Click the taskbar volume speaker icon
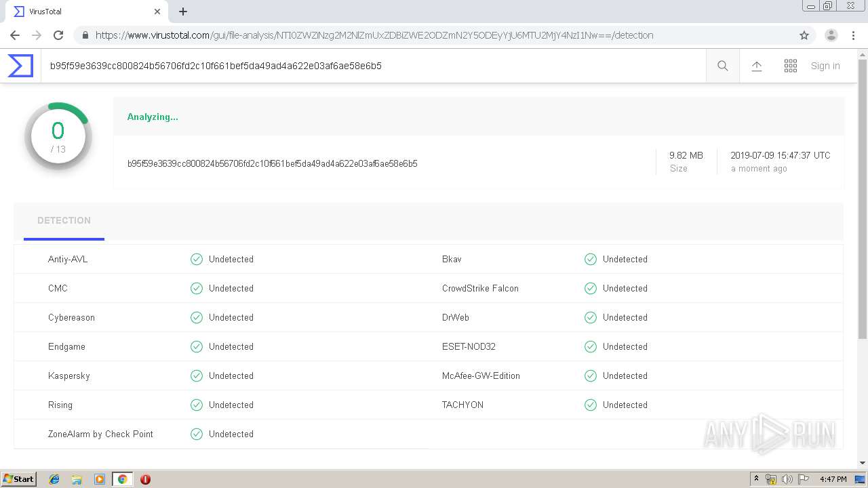The image size is (868, 488). tap(787, 479)
